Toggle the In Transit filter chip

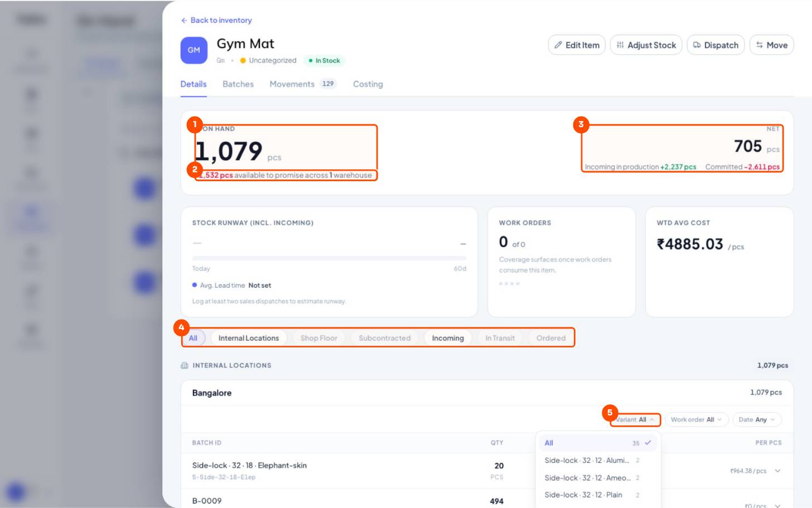(x=500, y=338)
